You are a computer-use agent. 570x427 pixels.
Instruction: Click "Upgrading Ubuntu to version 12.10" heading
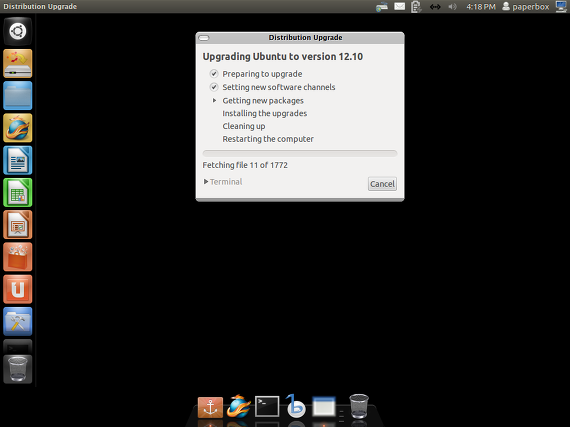coord(282,57)
